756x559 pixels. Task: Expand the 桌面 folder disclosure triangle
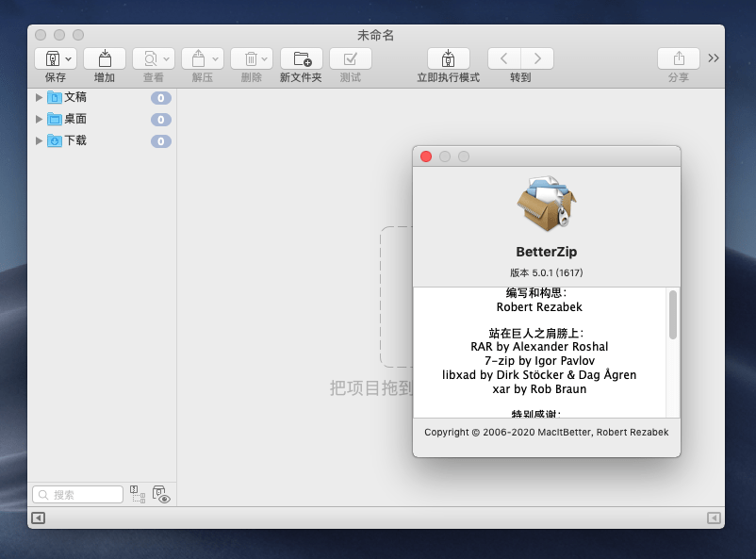click(39, 119)
